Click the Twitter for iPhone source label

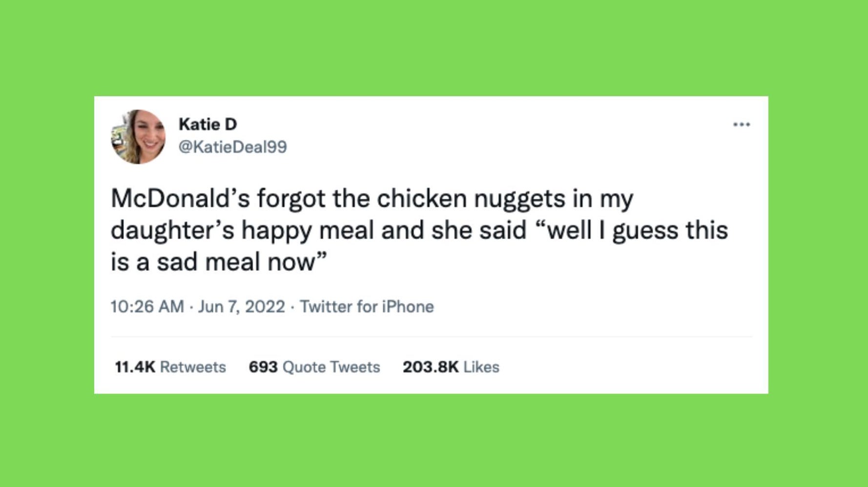pyautogui.click(x=367, y=306)
